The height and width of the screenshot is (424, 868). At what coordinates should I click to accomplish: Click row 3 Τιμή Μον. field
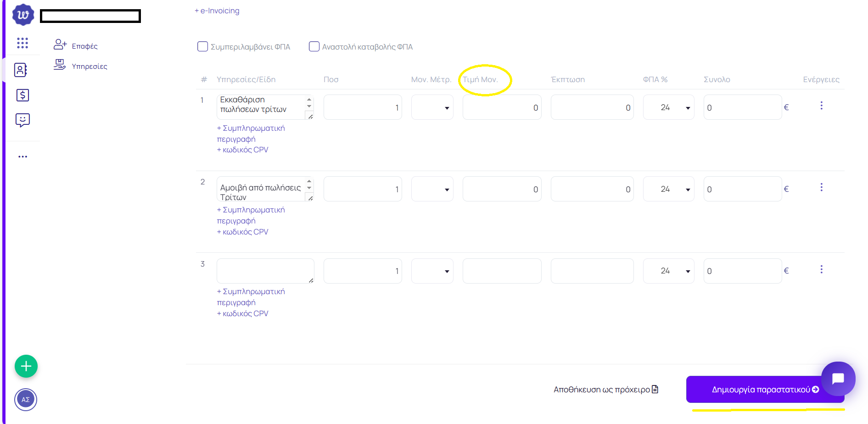pos(502,271)
